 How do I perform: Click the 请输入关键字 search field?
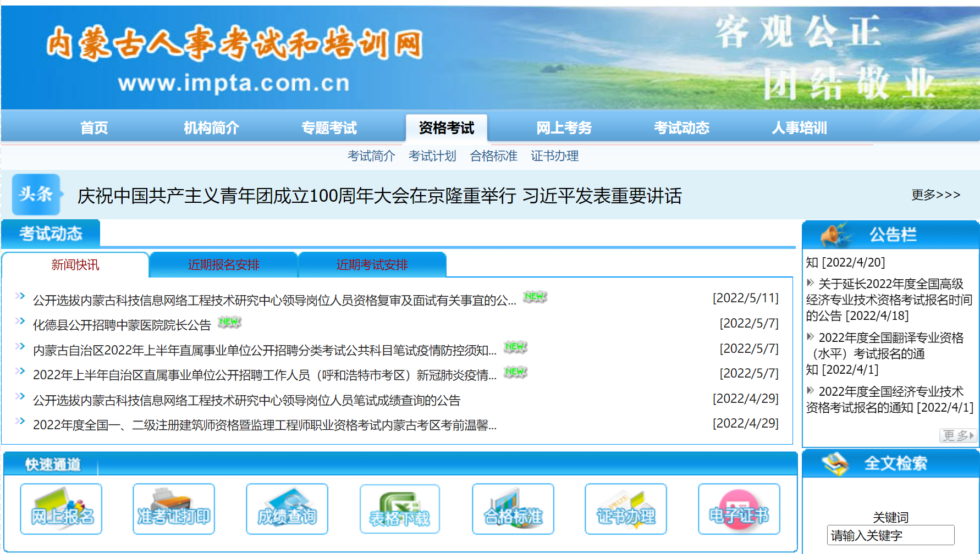pos(890,535)
